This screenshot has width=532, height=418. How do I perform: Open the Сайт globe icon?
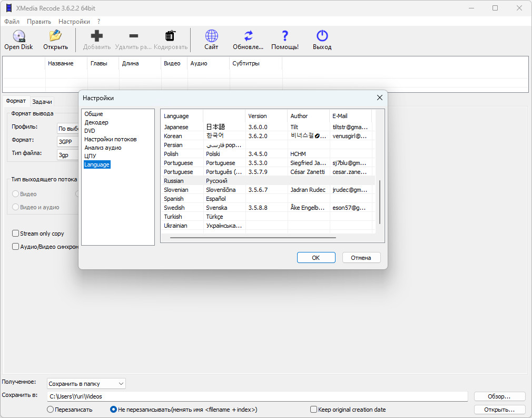point(211,36)
